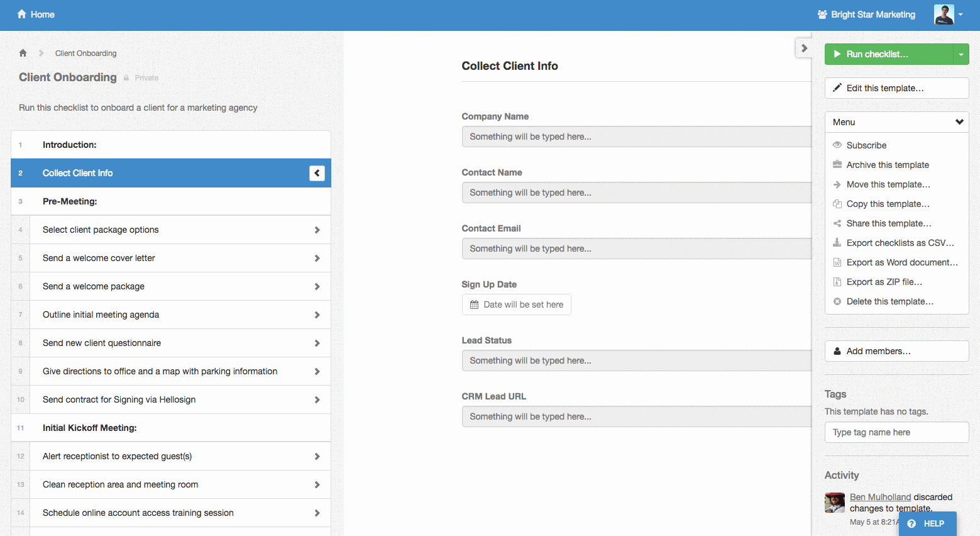The height and width of the screenshot is (536, 980).
Task: Click the Delete circle-x icon
Action: point(837,301)
